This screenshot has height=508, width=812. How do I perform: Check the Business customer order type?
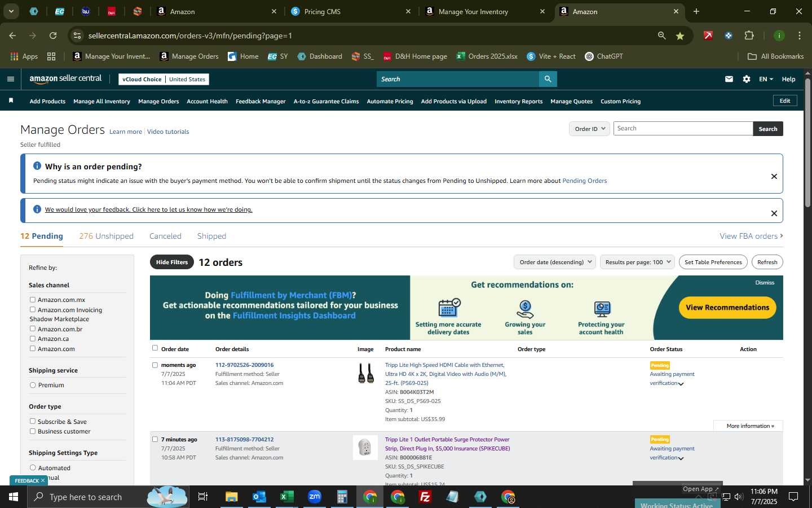(33, 431)
